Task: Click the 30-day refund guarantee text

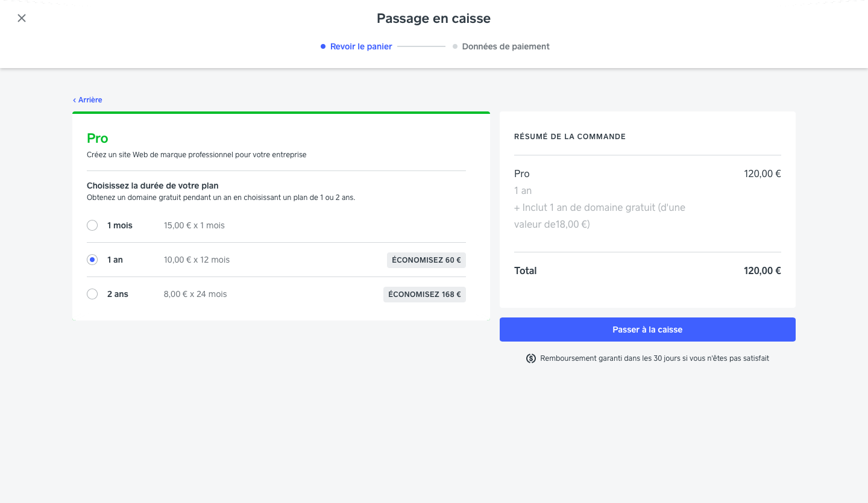Action: (x=655, y=358)
